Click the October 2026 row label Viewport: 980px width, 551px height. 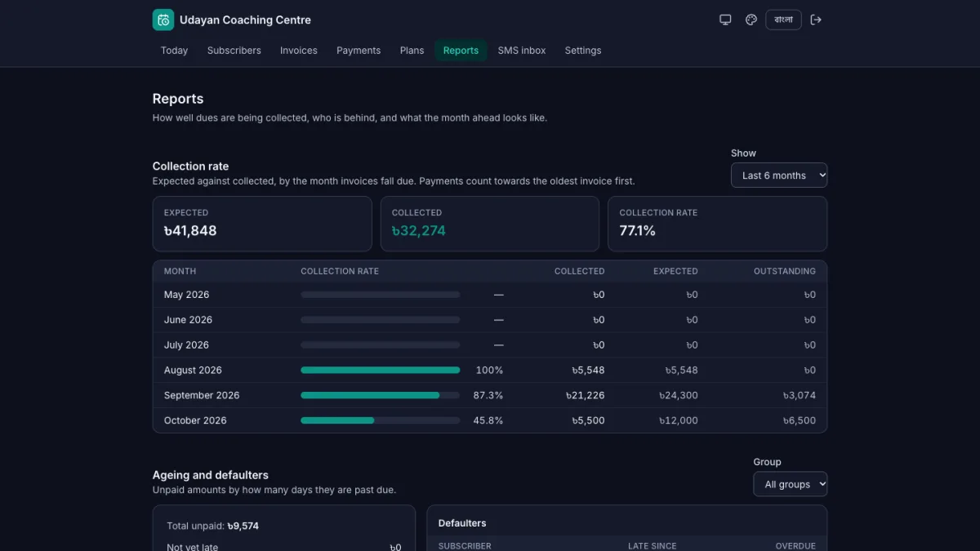[195, 421]
